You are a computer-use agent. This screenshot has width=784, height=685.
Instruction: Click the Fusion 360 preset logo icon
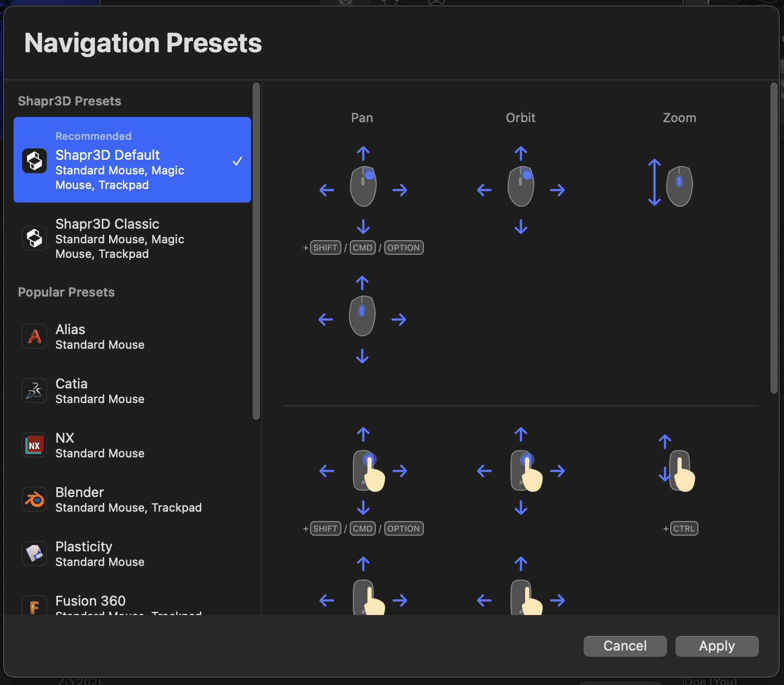34,605
